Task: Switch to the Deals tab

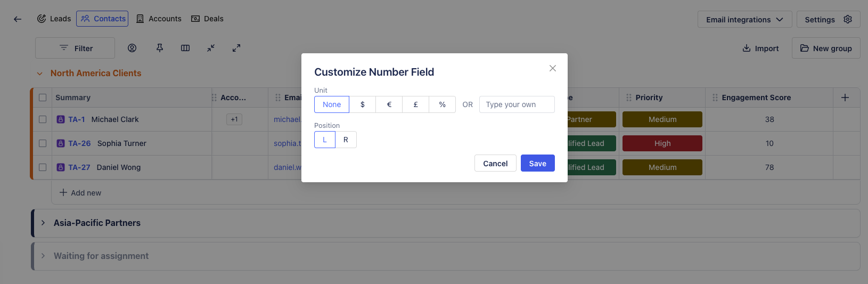Action: pos(207,19)
